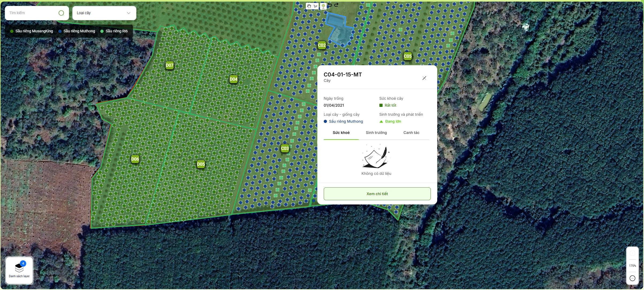This screenshot has height=290, width=644.
Task: Switch to the Sinh trưởng tab
Action: pos(376,133)
